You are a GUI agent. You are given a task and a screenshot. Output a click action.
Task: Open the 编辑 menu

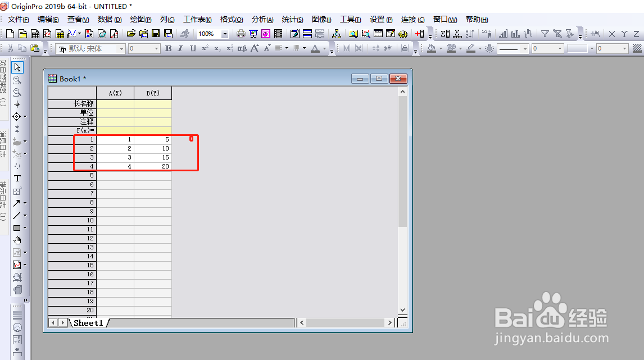point(48,19)
